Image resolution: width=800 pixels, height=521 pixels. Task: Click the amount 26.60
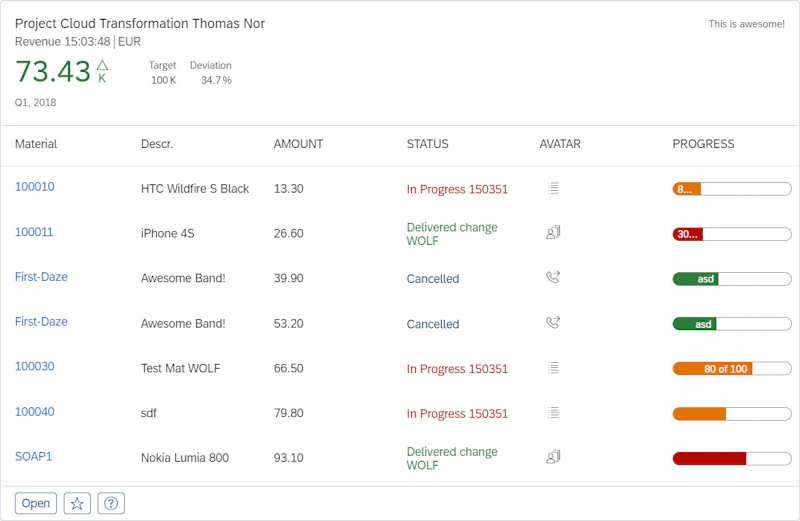[289, 234]
